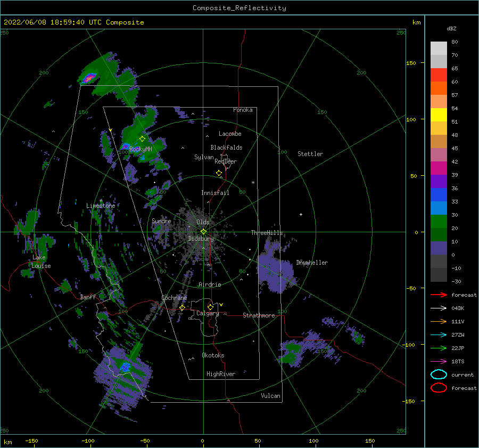The width and height of the screenshot is (479, 448).
Task: Click the Ponoka town label
Action: coord(243,110)
